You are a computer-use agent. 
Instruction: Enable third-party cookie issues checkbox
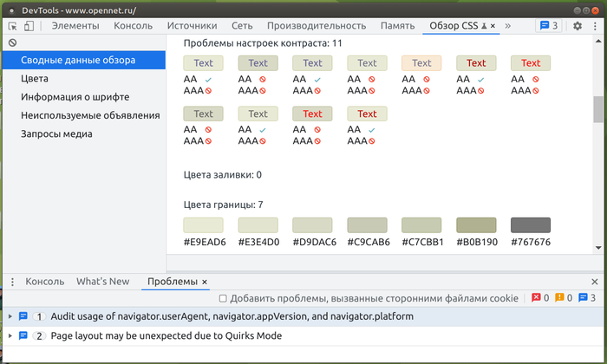click(223, 298)
